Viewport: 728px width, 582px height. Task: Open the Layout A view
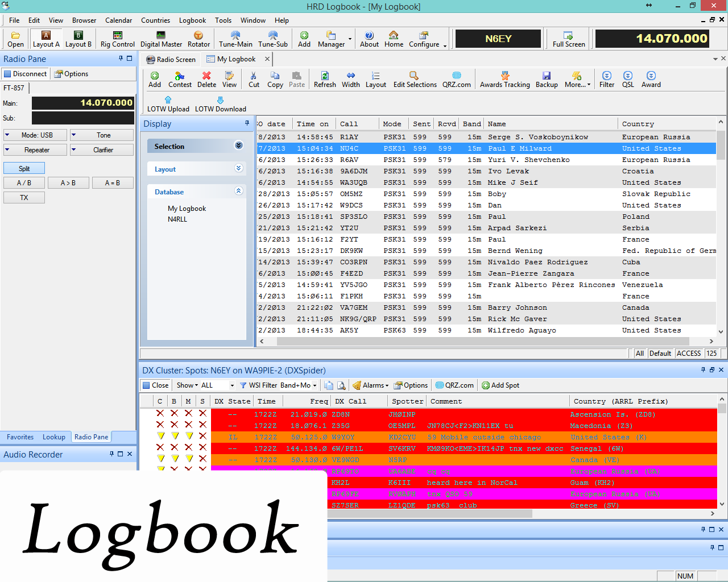pyautogui.click(x=46, y=39)
